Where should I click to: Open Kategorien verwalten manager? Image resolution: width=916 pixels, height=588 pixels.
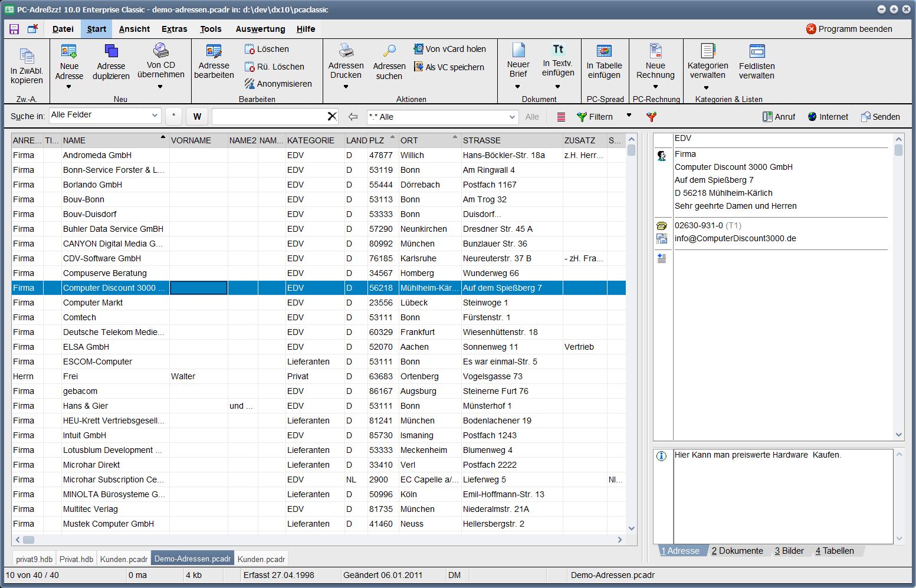pos(708,61)
